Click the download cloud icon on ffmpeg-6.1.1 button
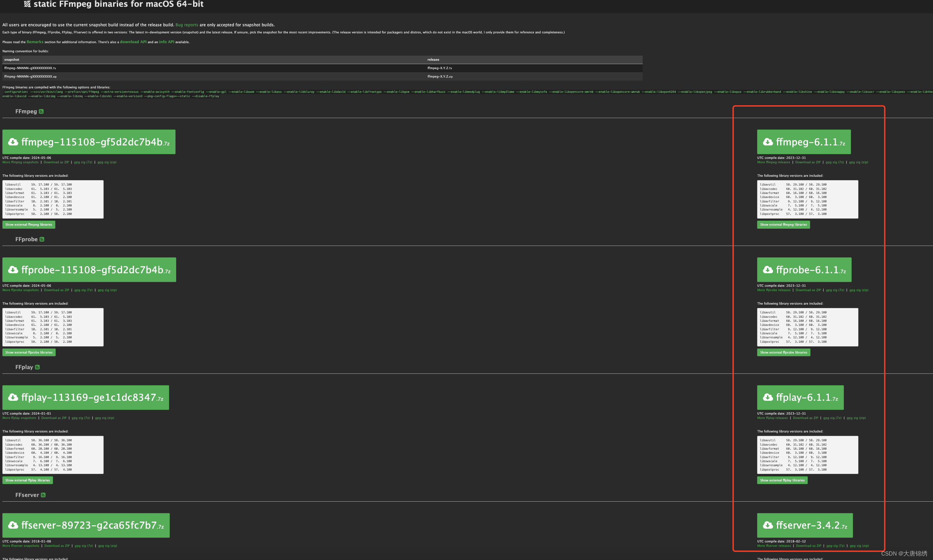 [768, 141]
